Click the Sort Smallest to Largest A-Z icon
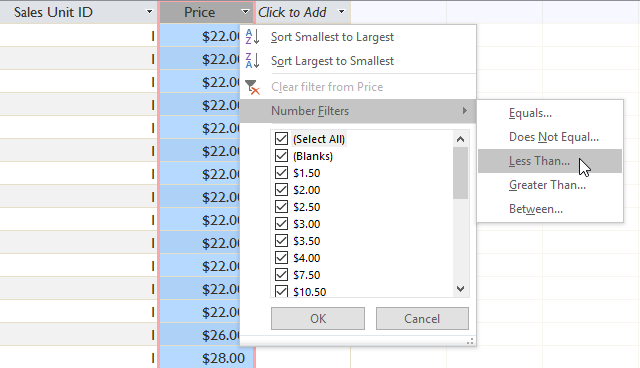 click(252, 37)
